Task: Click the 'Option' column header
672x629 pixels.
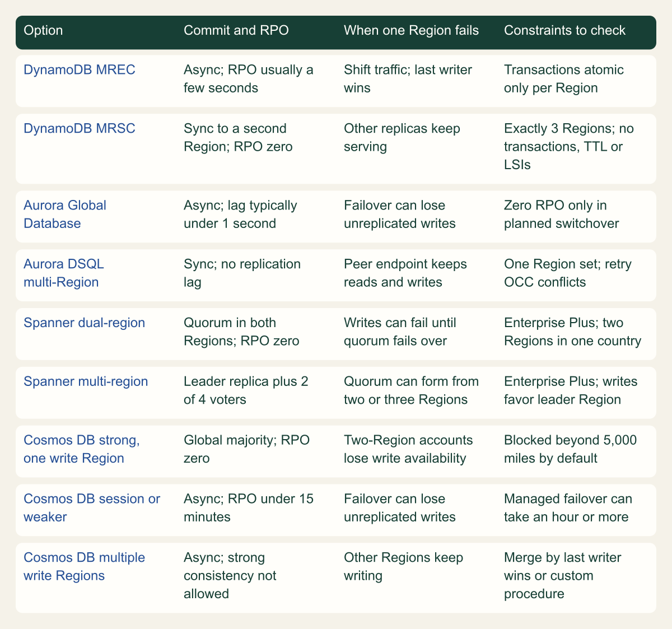Action: pos(43,30)
